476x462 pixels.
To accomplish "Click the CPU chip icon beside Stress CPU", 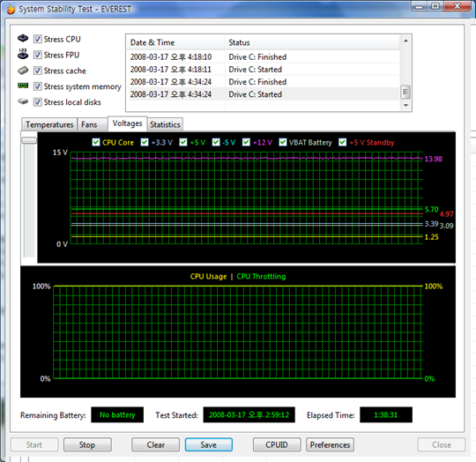I will point(23,39).
